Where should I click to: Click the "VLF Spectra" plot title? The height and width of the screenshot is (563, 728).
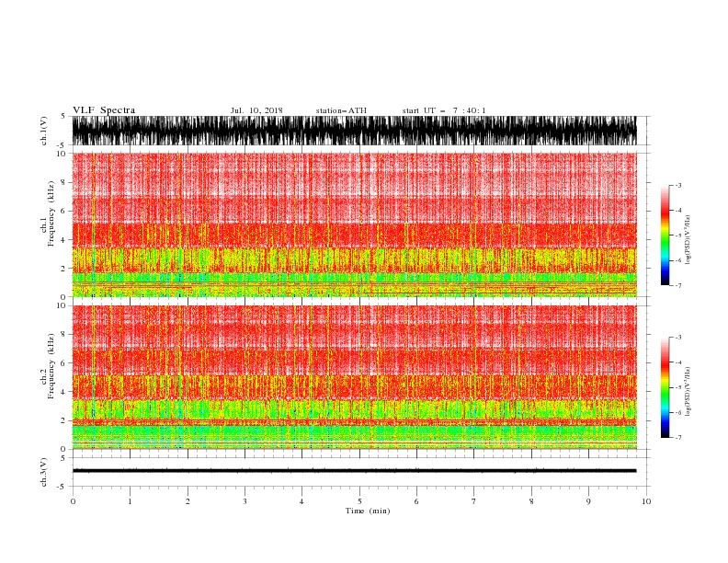[x=104, y=110]
